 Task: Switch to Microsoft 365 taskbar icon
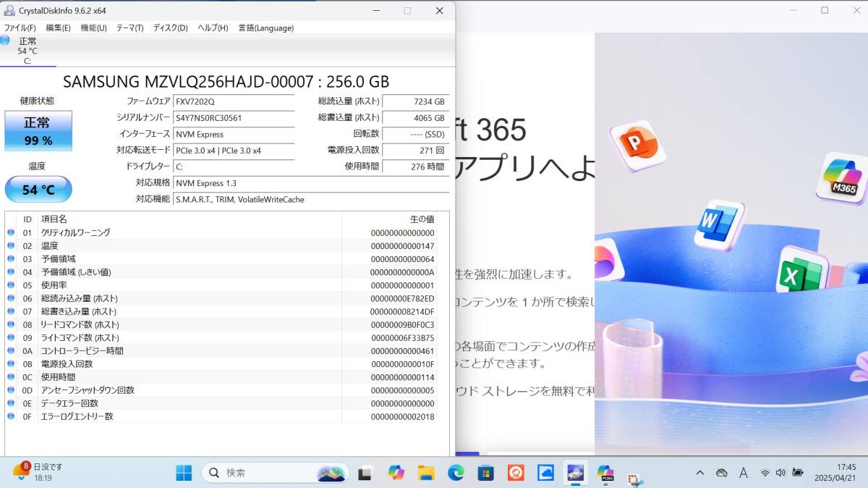tap(605, 473)
